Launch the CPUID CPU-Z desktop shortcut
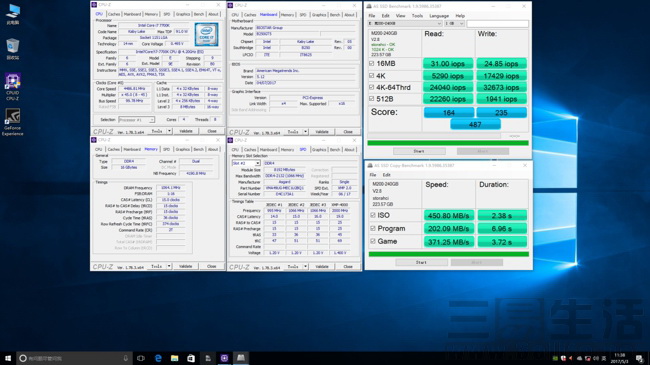This screenshot has height=365, width=650. 12,87
